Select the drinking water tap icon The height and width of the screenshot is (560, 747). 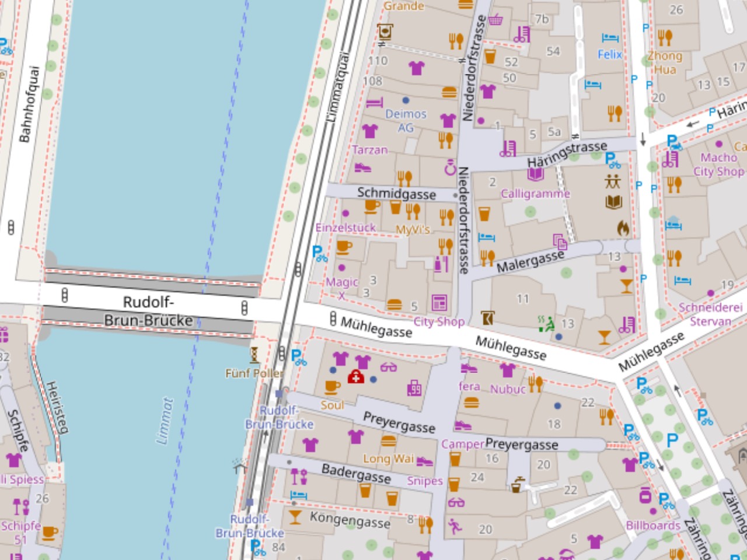point(517,485)
